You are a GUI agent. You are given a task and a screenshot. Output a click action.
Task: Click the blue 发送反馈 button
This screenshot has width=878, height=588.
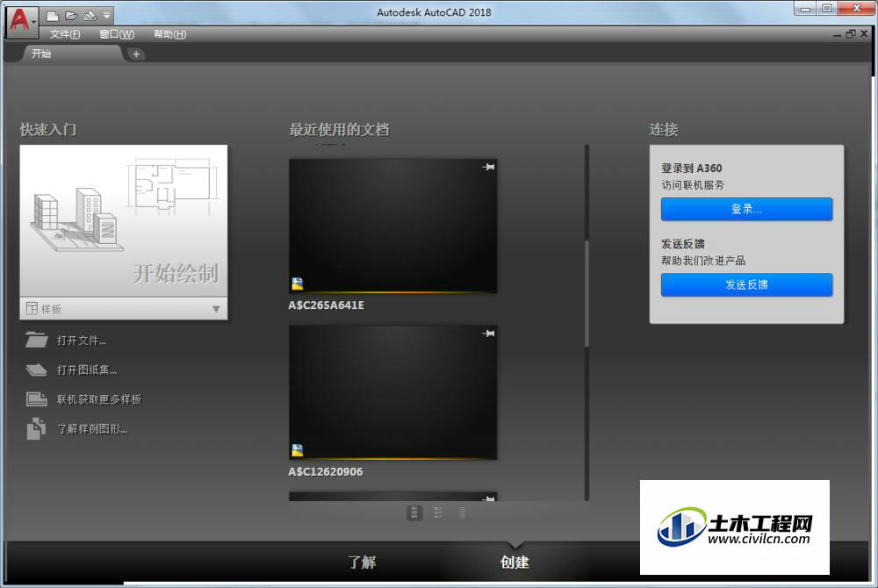[x=746, y=284]
